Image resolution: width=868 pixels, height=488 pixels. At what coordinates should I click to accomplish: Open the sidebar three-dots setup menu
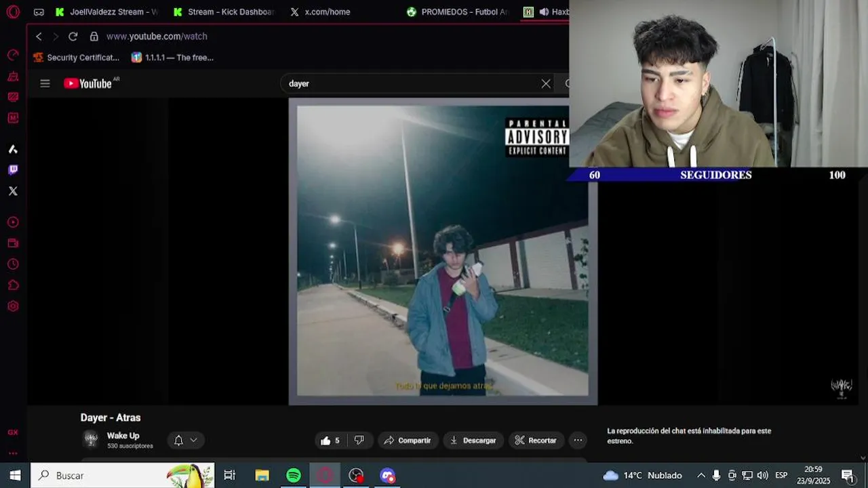tap(13, 453)
